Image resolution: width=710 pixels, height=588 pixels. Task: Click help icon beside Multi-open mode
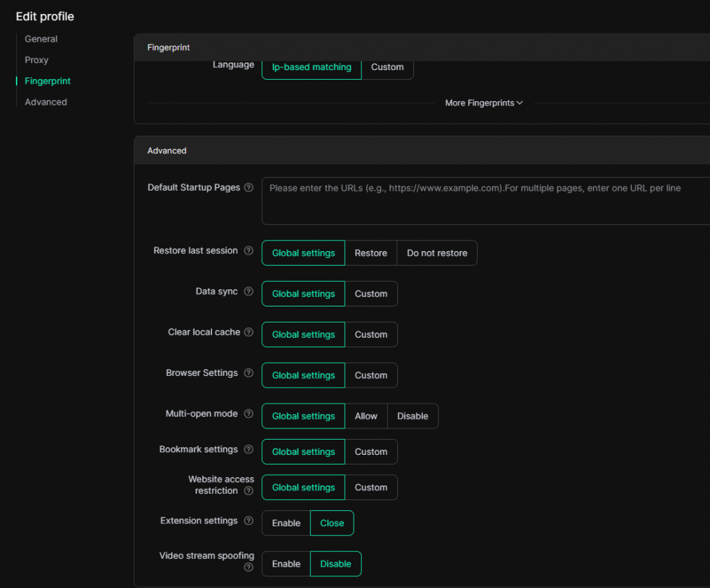[x=249, y=414]
